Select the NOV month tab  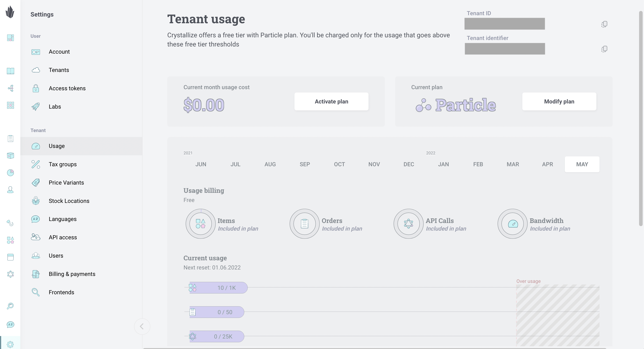pos(374,164)
